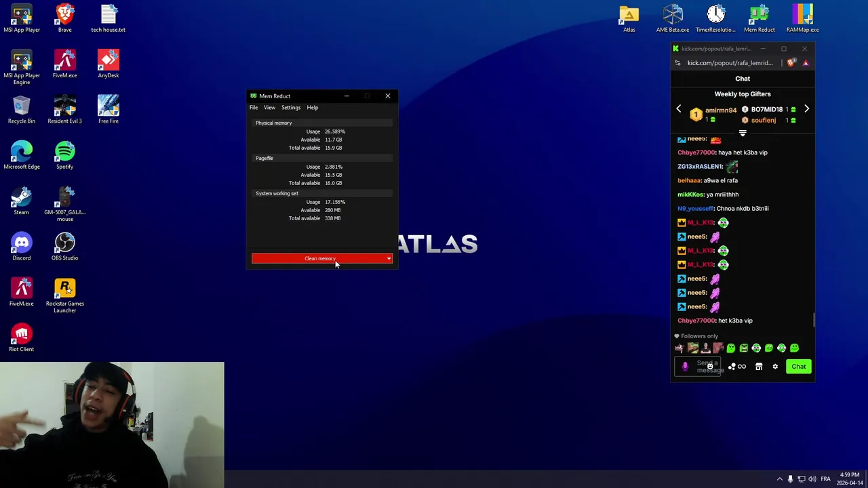Open the chat bubbles icon beside message box
Screen dimensions: 868x488
point(732,367)
